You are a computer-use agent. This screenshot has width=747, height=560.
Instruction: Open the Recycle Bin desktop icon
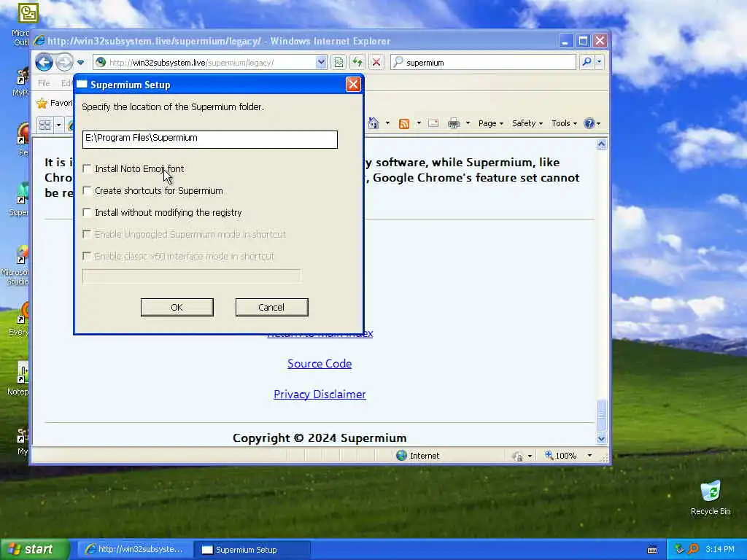click(x=711, y=498)
